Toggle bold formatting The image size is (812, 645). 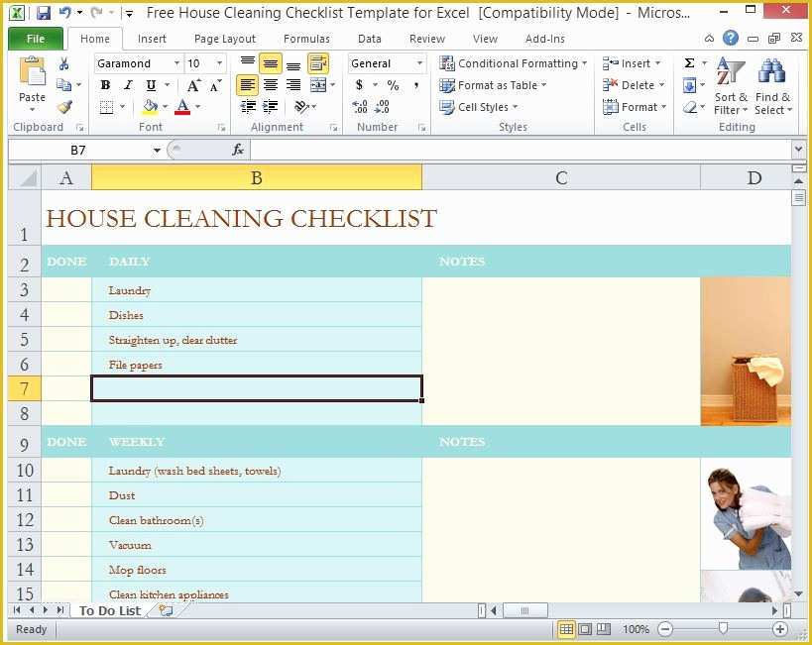(105, 85)
